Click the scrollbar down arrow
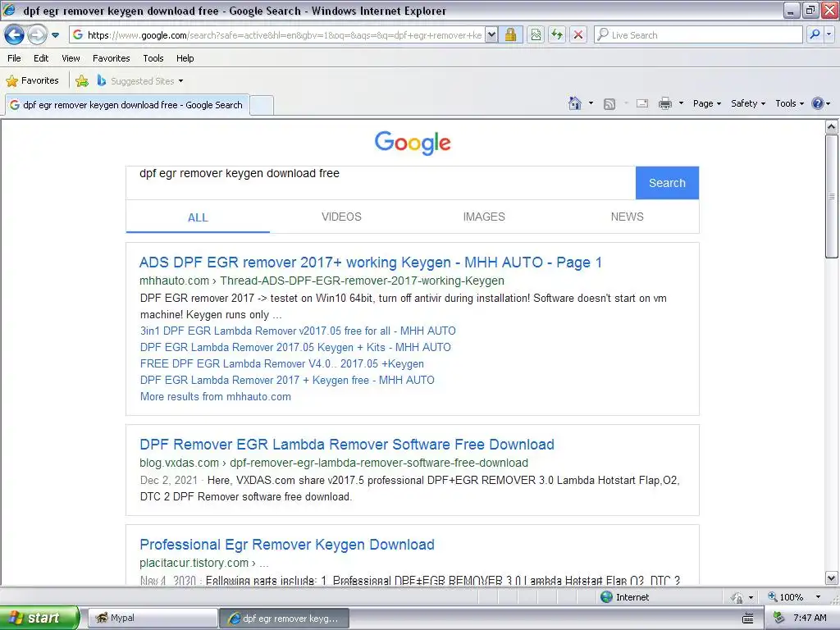Viewport: 840px width, 630px height. point(831,578)
